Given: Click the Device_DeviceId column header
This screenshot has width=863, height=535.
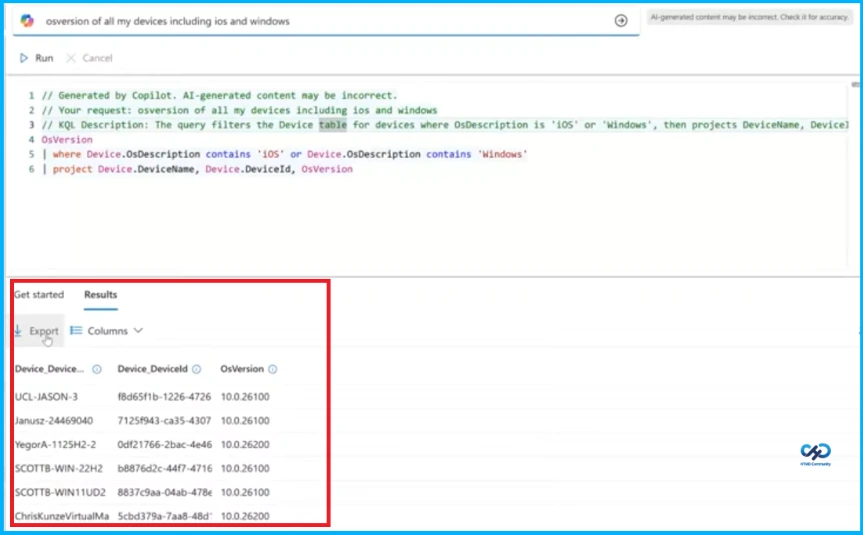Looking at the screenshot, I should 152,369.
